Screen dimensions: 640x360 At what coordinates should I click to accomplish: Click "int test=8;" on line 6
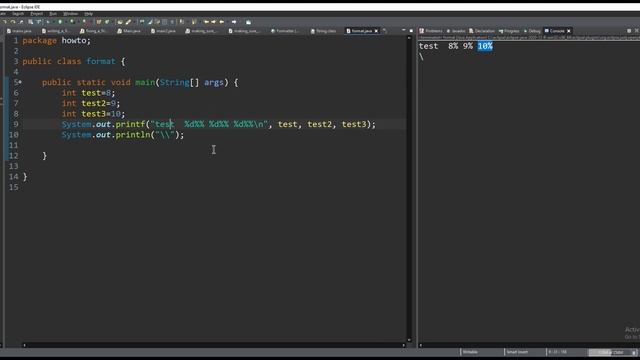coord(89,93)
